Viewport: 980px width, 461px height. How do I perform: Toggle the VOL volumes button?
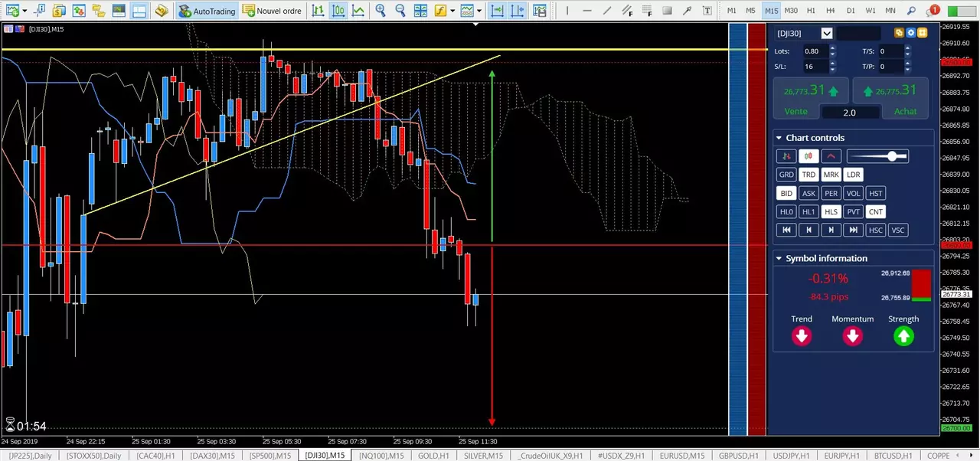click(853, 193)
